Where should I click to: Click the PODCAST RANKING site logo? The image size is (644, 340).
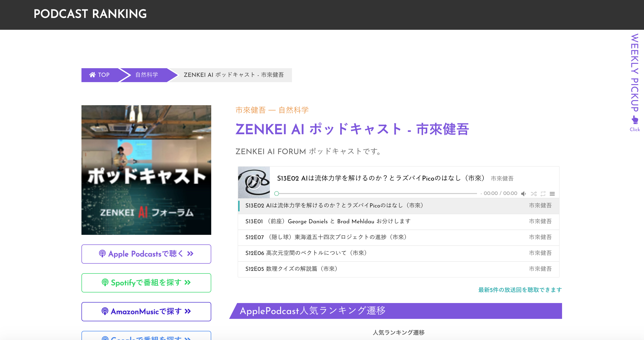click(x=90, y=14)
